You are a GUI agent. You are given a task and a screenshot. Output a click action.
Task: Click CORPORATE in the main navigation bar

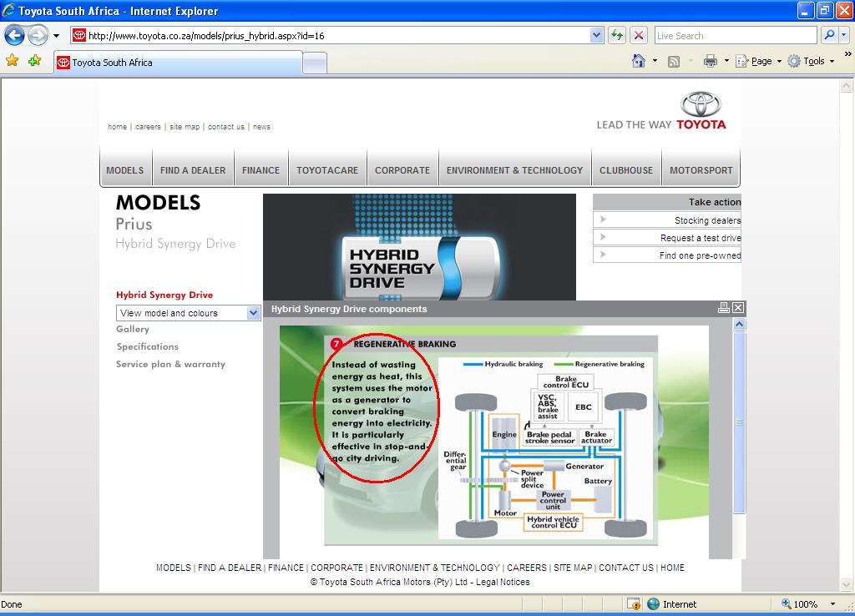pos(402,170)
